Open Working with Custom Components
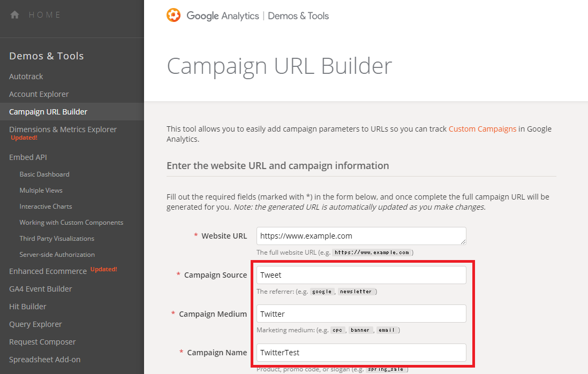588x374 pixels. tap(71, 223)
